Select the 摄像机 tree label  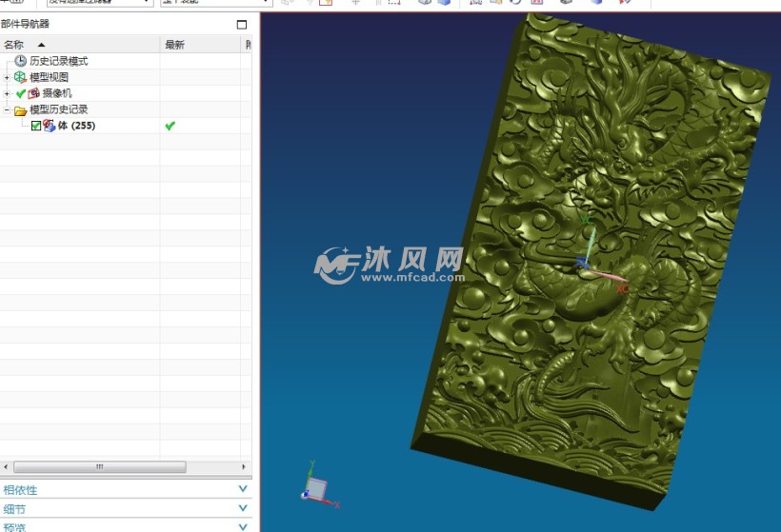point(57,93)
